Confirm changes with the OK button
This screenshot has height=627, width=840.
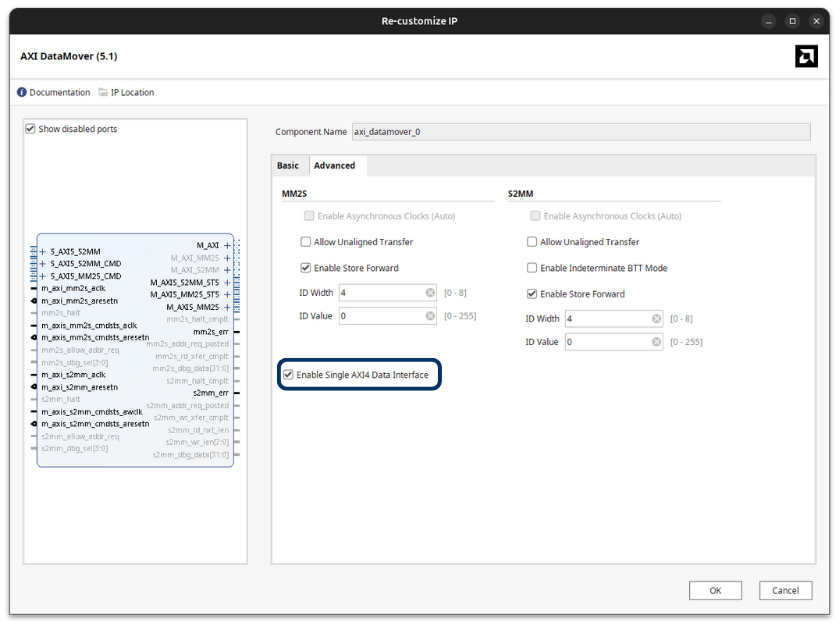[715, 590]
